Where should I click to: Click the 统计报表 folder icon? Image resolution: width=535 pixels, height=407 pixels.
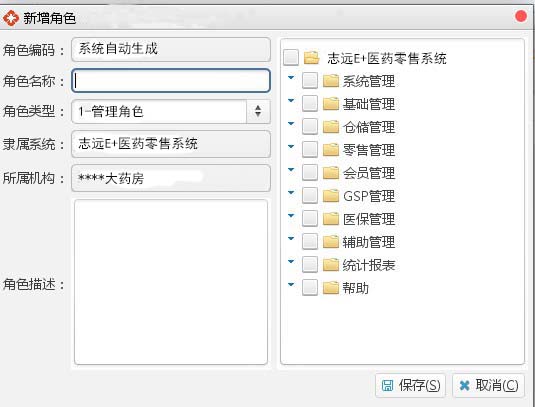tap(331, 265)
